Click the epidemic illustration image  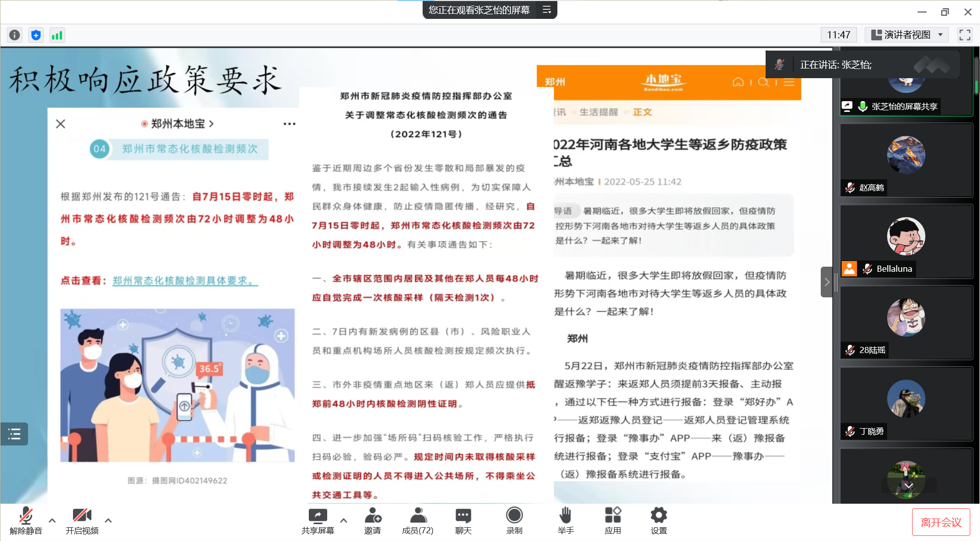click(x=177, y=385)
